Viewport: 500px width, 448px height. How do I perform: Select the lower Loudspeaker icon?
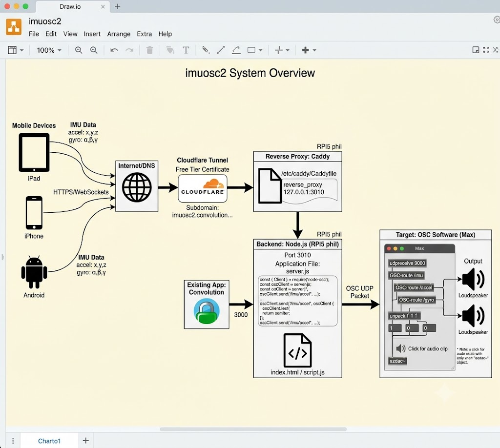coord(474,316)
